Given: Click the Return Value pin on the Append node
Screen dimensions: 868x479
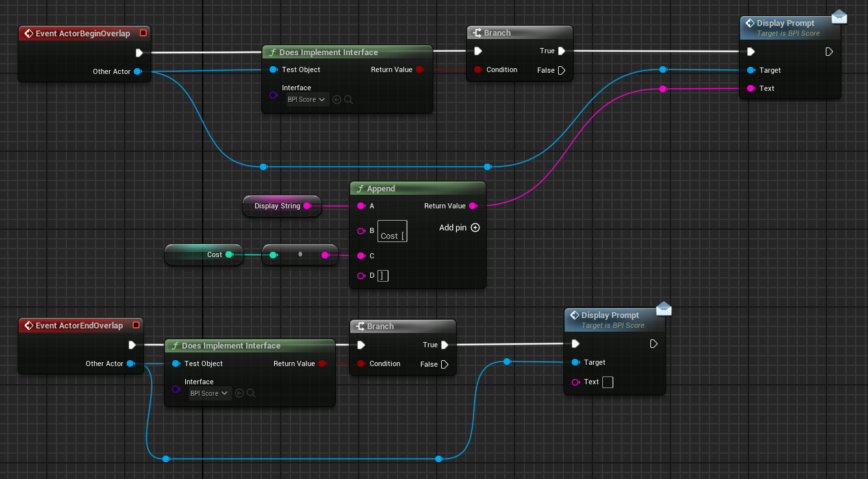Looking at the screenshot, I should [x=473, y=206].
